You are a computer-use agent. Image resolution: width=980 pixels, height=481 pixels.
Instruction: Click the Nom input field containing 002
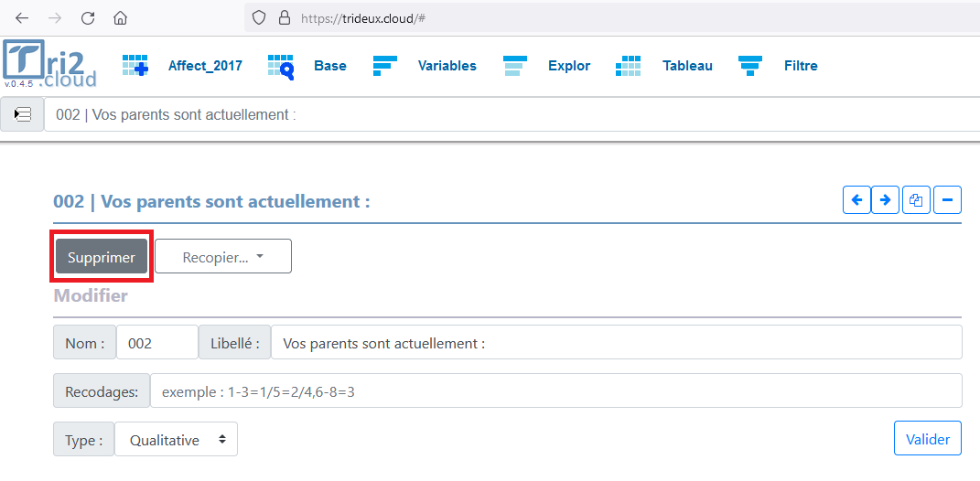coord(157,342)
